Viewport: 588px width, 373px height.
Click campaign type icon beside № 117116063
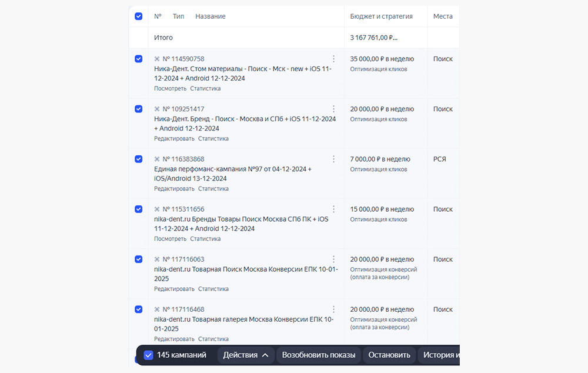pos(157,259)
